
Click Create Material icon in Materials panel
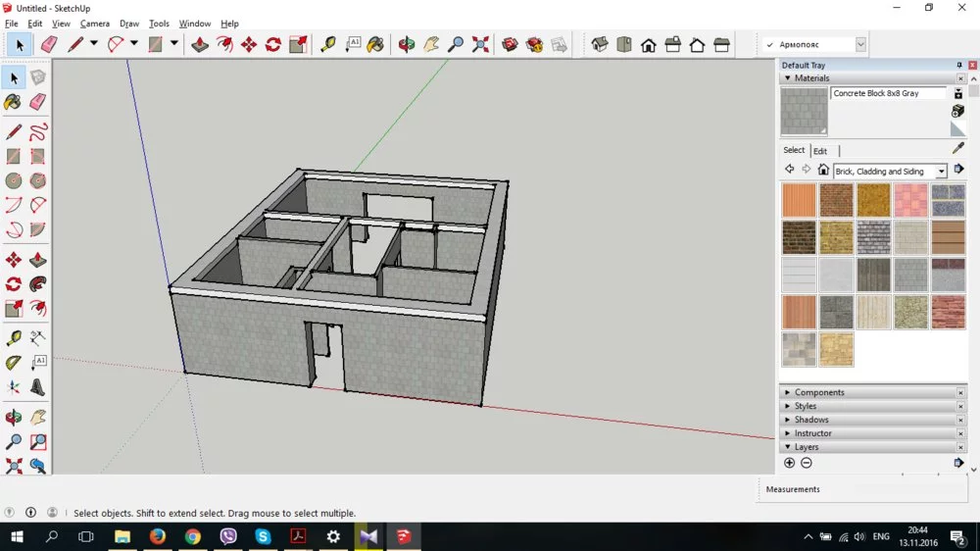pos(958,111)
